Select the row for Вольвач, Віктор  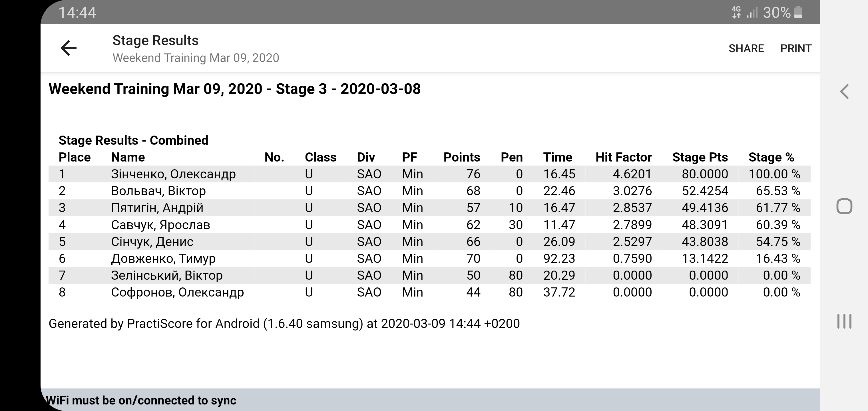click(158, 191)
